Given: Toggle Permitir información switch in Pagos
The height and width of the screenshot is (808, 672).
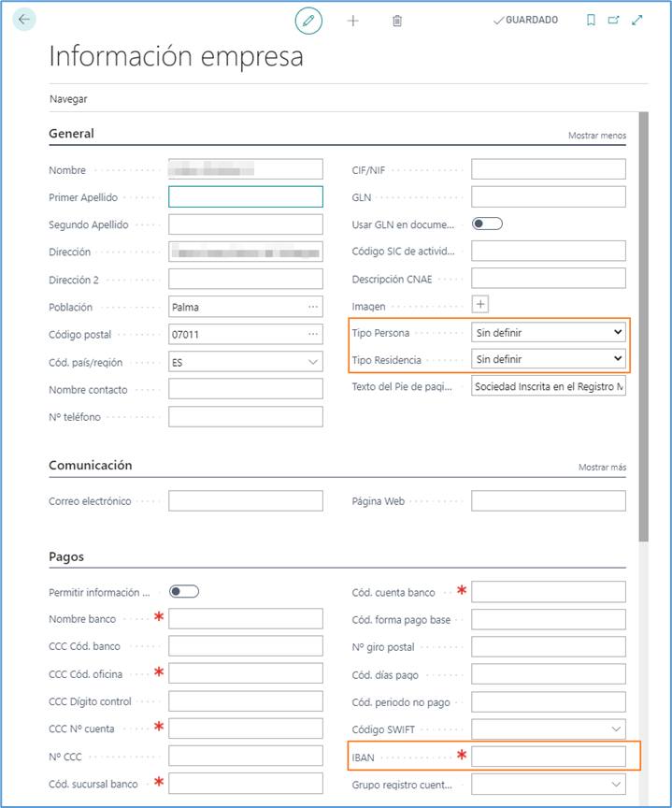Looking at the screenshot, I should point(184,591).
